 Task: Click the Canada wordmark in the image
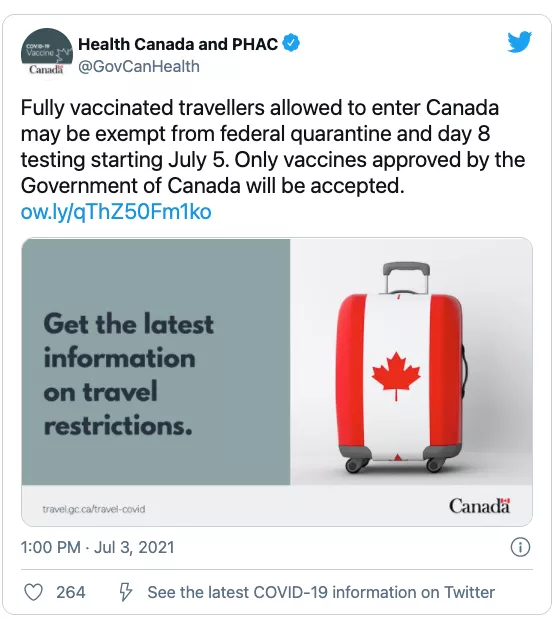coord(479,506)
